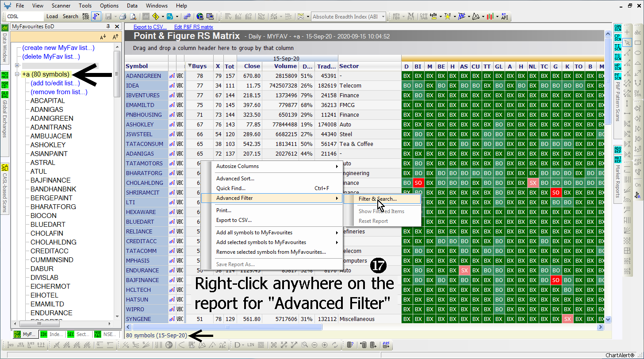This screenshot has width=644, height=359.
Task: Click the red-green candlestick chart icon
Action: click(x=490, y=16)
